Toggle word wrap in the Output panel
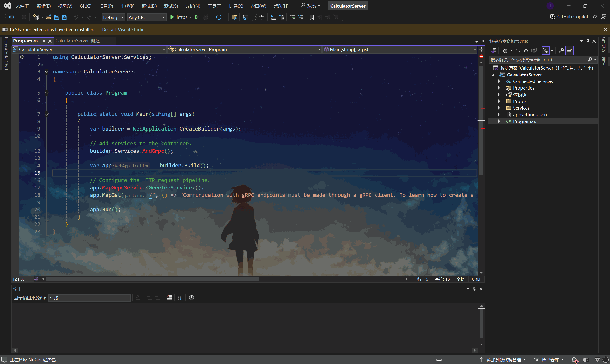 (180, 298)
